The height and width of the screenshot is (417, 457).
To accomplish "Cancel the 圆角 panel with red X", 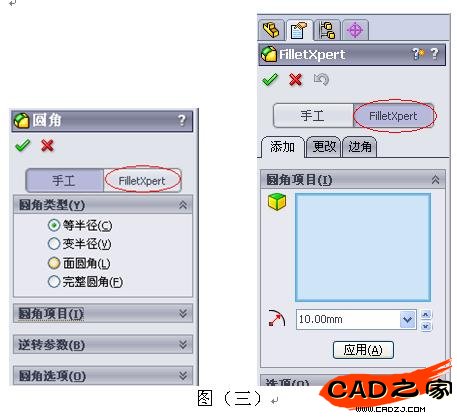I will pos(47,145).
